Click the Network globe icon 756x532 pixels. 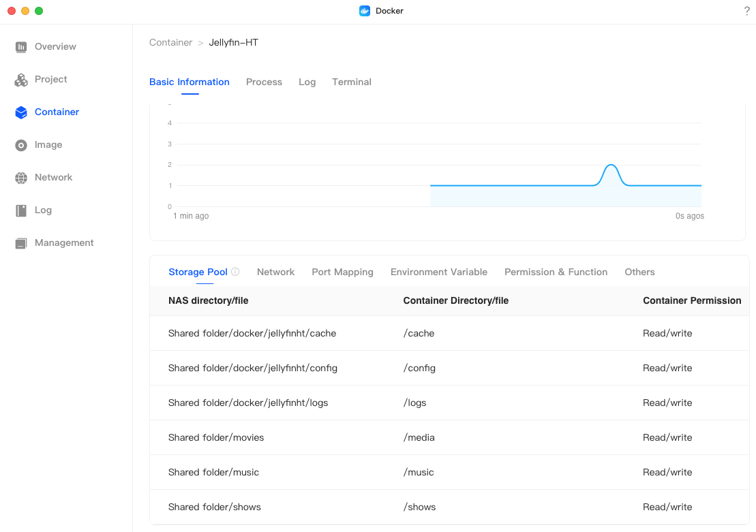[21, 178]
